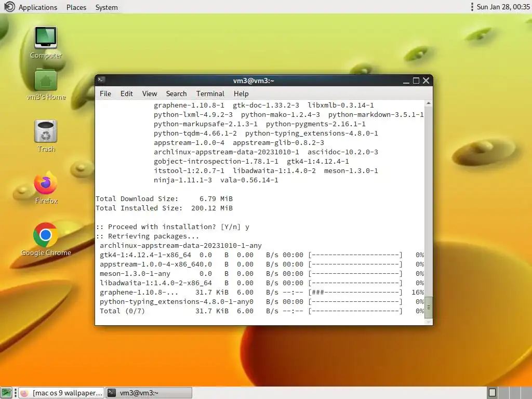Click the ':: Retrieving packages...' line
Image resolution: width=532 pixels, height=399 pixels.
point(148,236)
